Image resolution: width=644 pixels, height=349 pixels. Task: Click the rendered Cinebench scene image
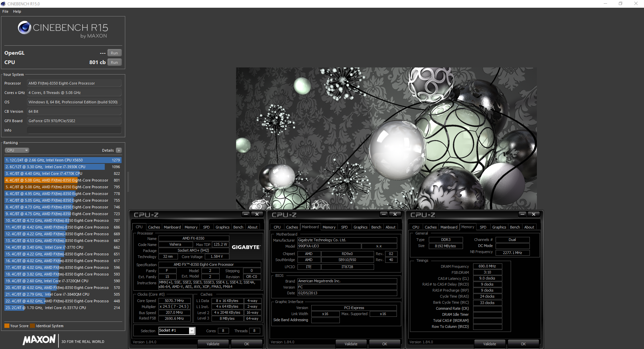(386, 138)
